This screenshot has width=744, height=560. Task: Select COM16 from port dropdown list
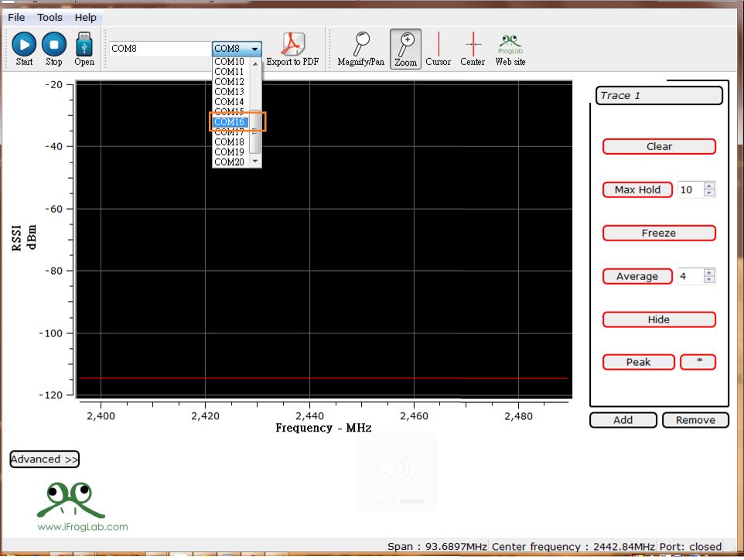point(230,122)
